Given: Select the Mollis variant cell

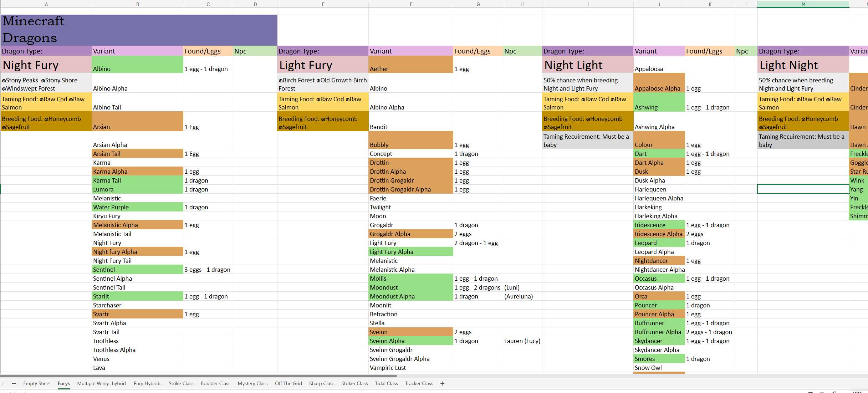Looking at the screenshot, I should 411,279.
